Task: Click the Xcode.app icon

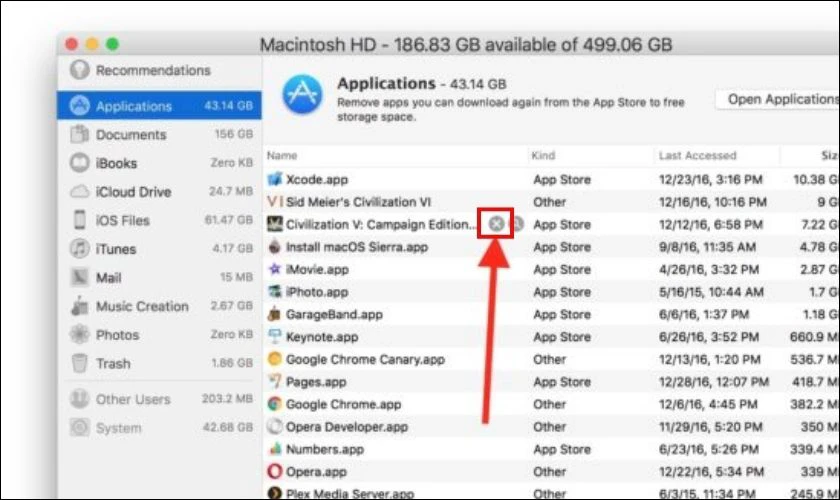Action: coord(275,179)
